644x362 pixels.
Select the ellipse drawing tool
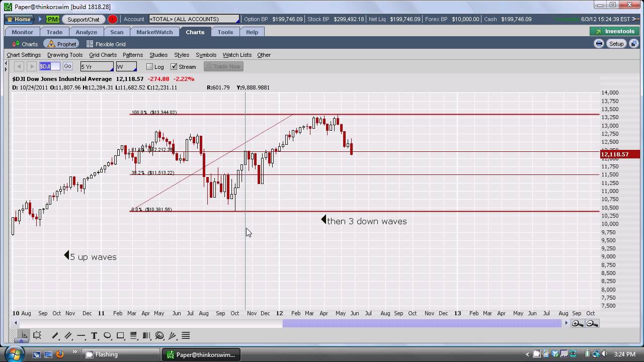[x=107, y=335]
